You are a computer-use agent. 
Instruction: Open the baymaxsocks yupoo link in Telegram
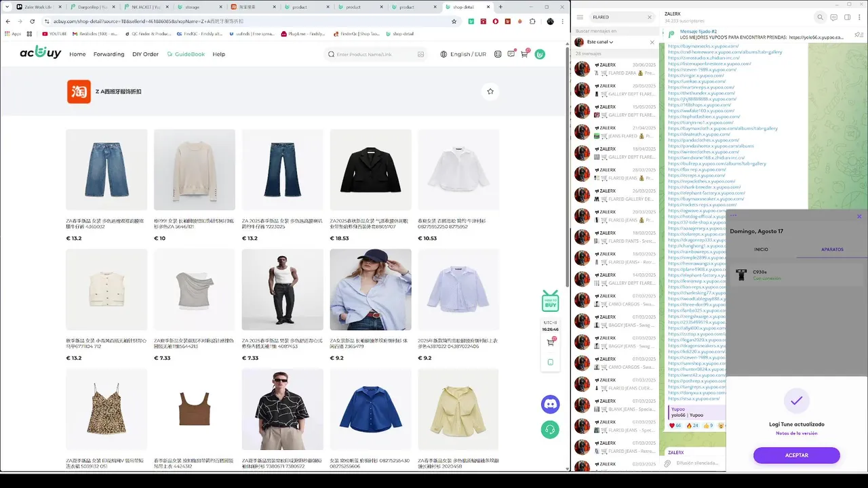[703, 46]
